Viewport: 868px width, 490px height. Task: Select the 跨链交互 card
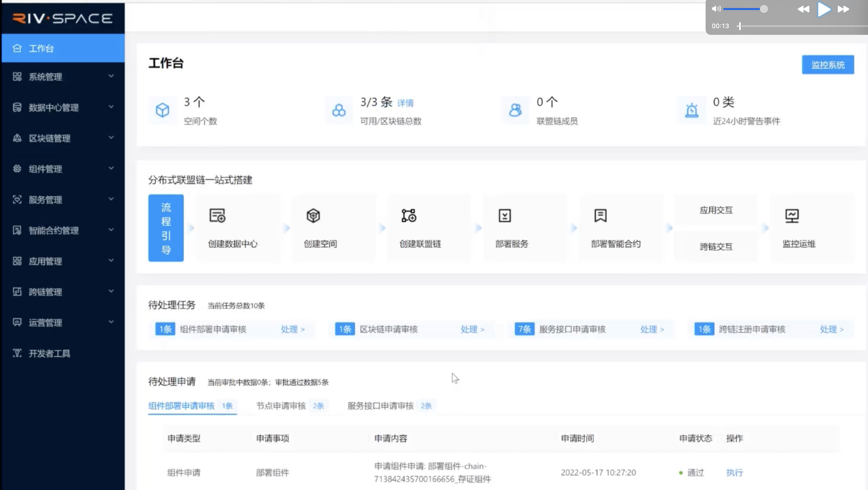pos(716,246)
